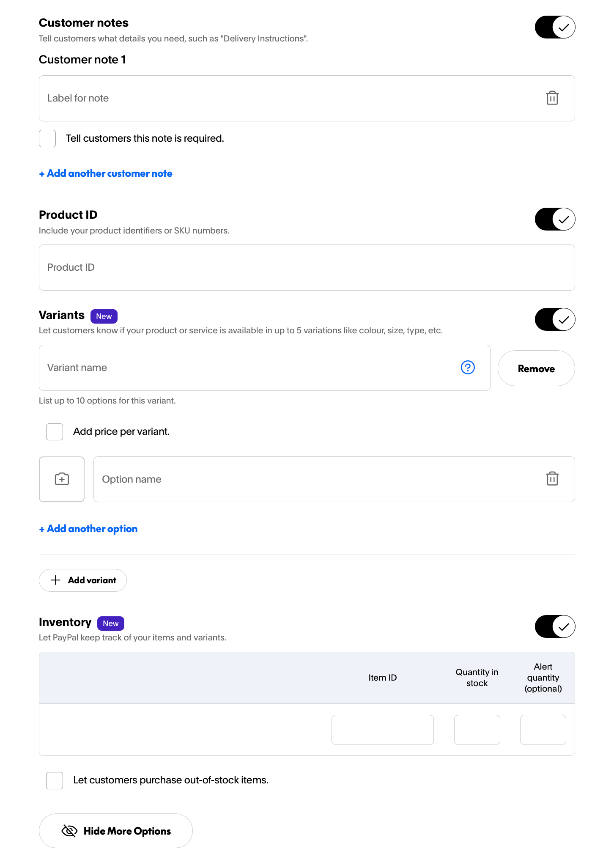
Task: Remove the variant with Remove button
Action: tap(536, 368)
